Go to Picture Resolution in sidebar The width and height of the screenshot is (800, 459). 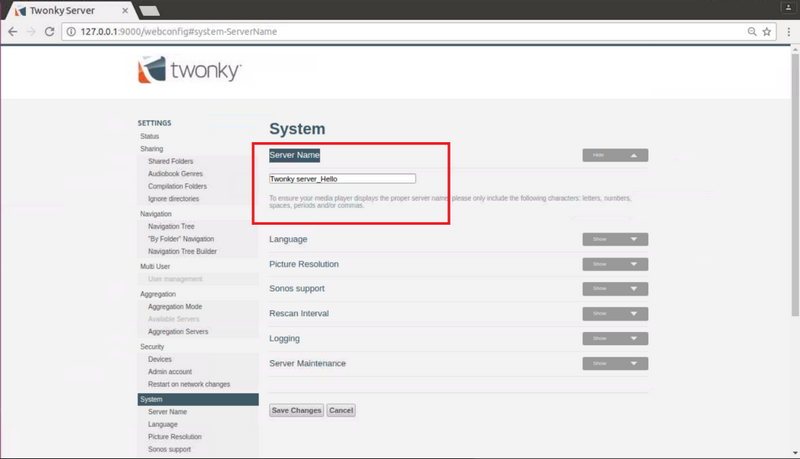(174, 437)
